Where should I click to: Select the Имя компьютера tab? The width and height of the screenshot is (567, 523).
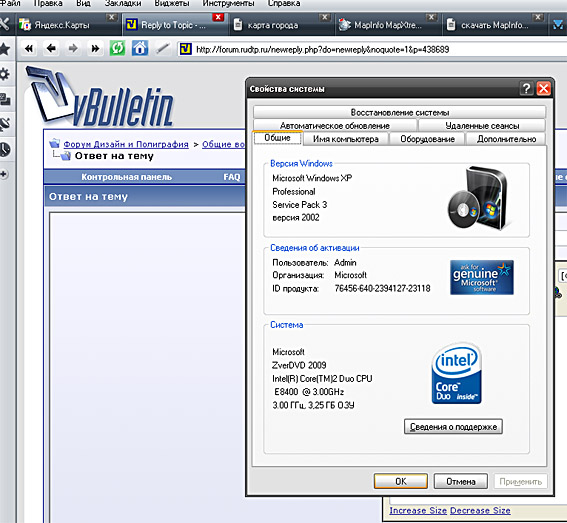tap(346, 139)
